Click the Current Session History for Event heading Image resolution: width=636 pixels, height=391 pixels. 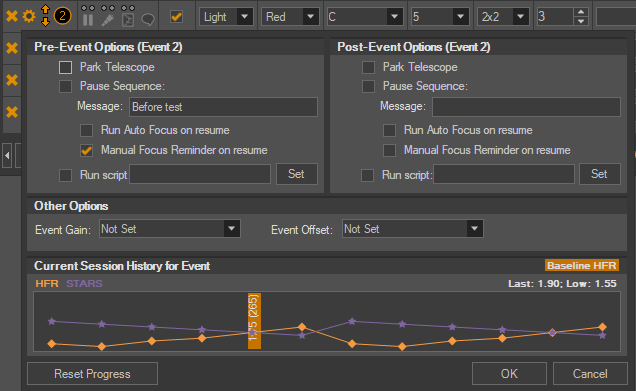(122, 266)
